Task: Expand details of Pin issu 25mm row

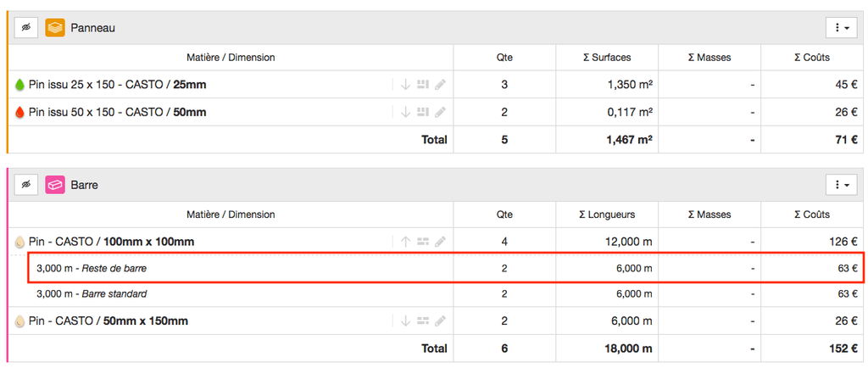Action: point(405,85)
